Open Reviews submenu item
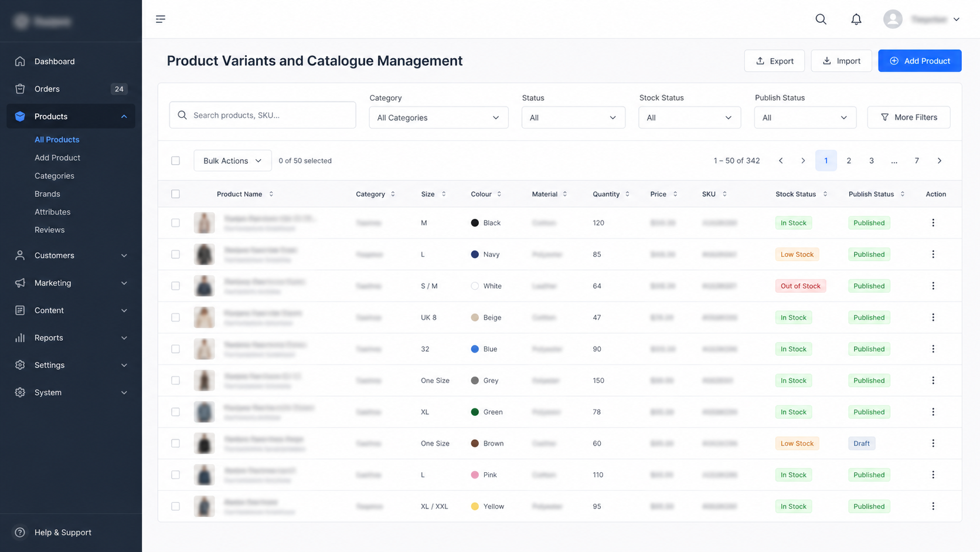This screenshot has width=980, height=552. pyautogui.click(x=50, y=230)
